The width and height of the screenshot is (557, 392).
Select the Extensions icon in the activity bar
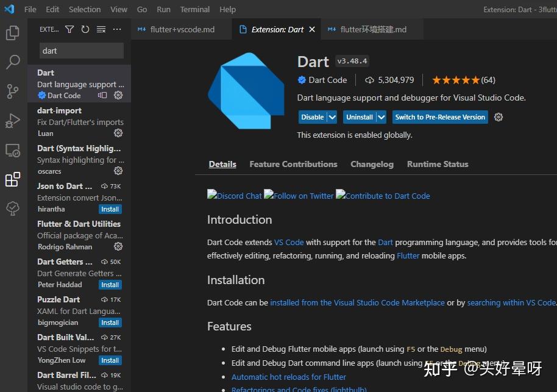[12, 179]
